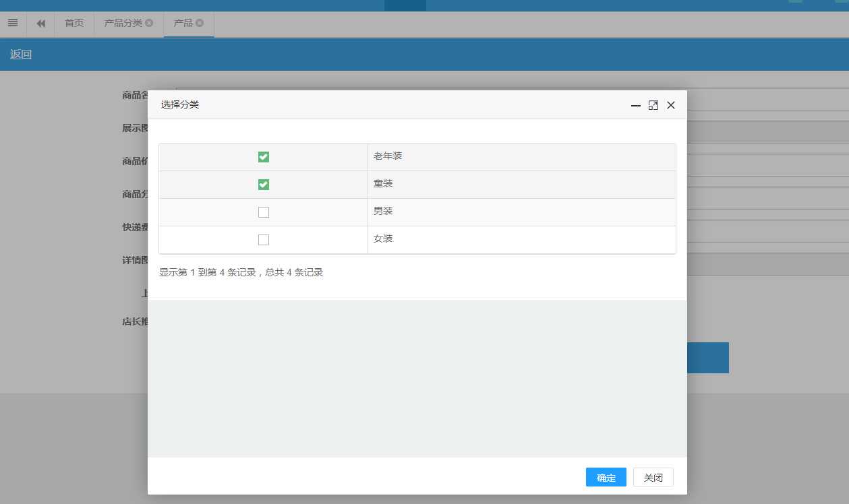This screenshot has width=849, height=504.
Task: Click the 确定 button
Action: (606, 477)
